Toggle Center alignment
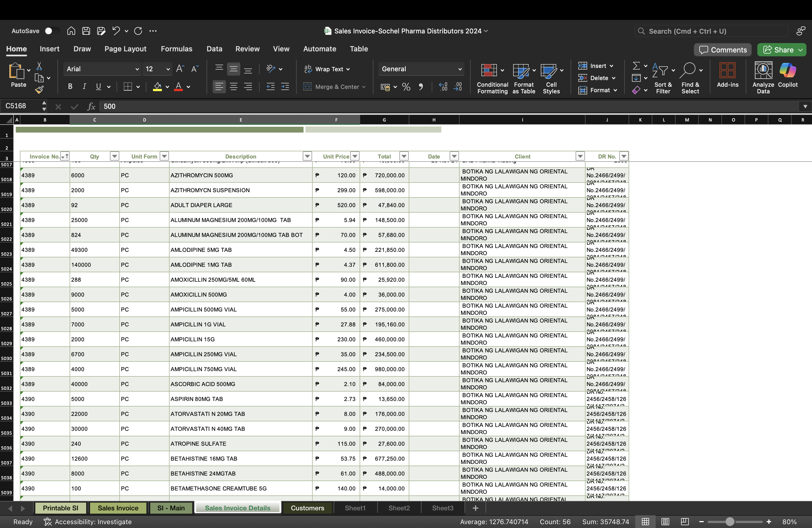 (234, 87)
